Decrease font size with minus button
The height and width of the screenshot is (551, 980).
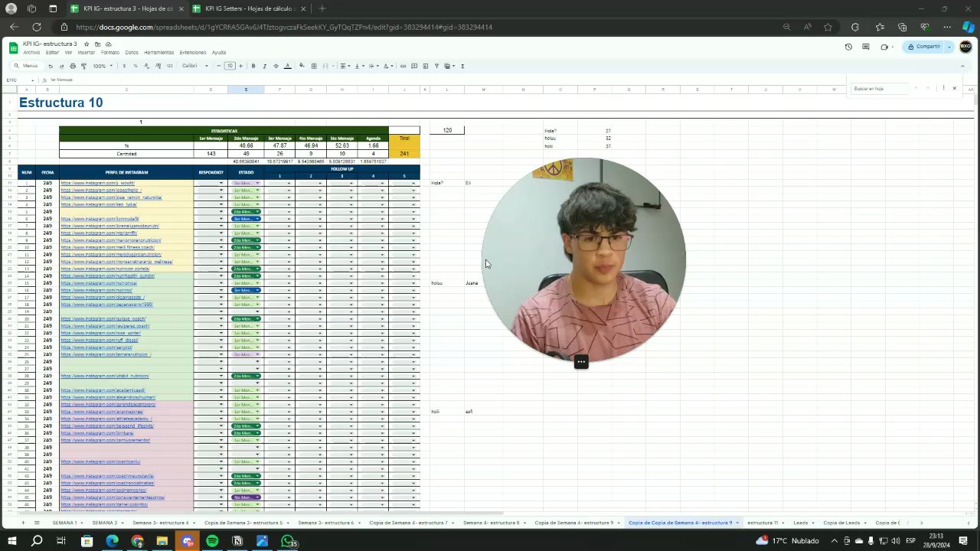coord(219,66)
